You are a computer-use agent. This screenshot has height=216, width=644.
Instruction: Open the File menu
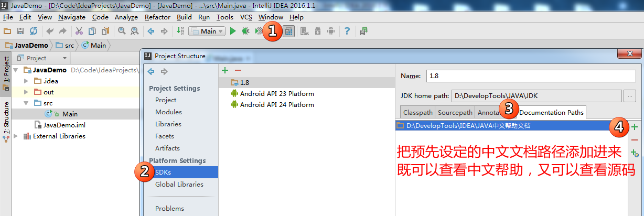pos(8,17)
